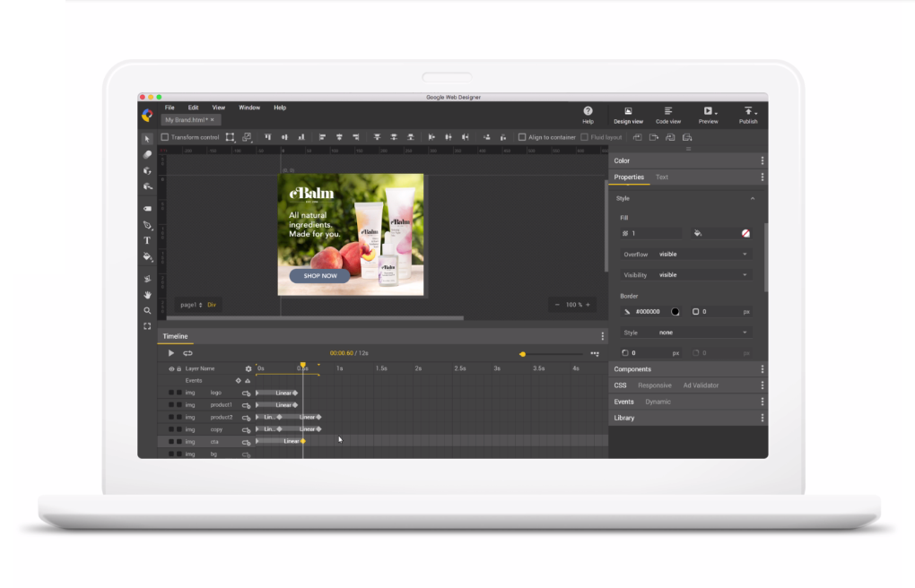This screenshot has height=588, width=915.
Task: Click the align horizontal center icon
Action: pos(339,137)
